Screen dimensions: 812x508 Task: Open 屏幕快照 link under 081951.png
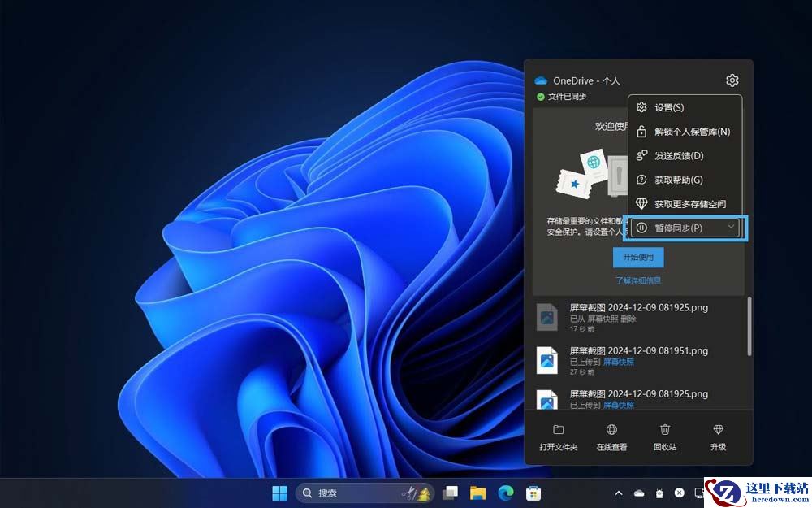click(618, 362)
